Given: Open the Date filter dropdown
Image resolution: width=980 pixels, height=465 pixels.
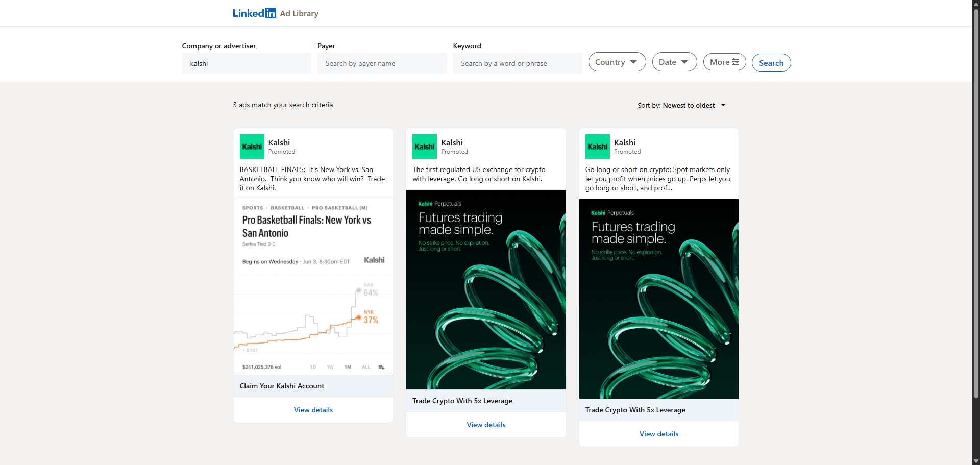Looking at the screenshot, I should click(674, 62).
